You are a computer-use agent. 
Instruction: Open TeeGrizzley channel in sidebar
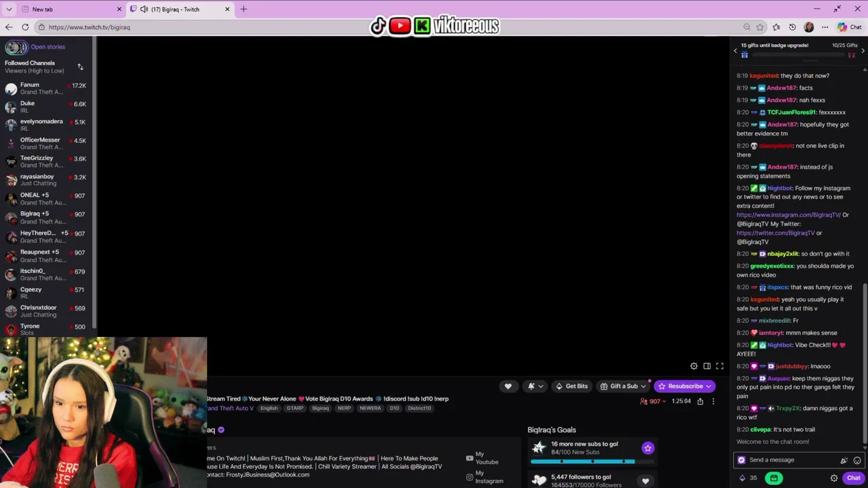46,161
